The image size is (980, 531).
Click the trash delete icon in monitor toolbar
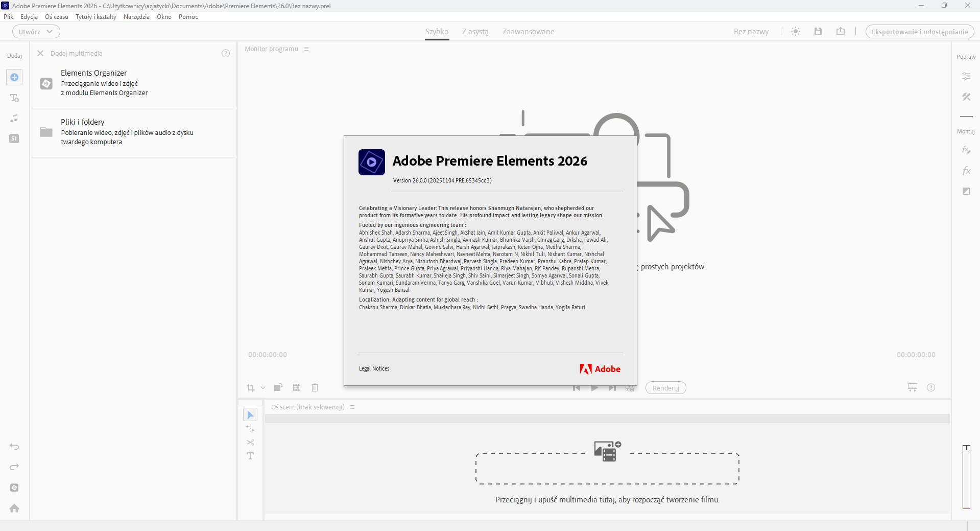[x=315, y=387]
